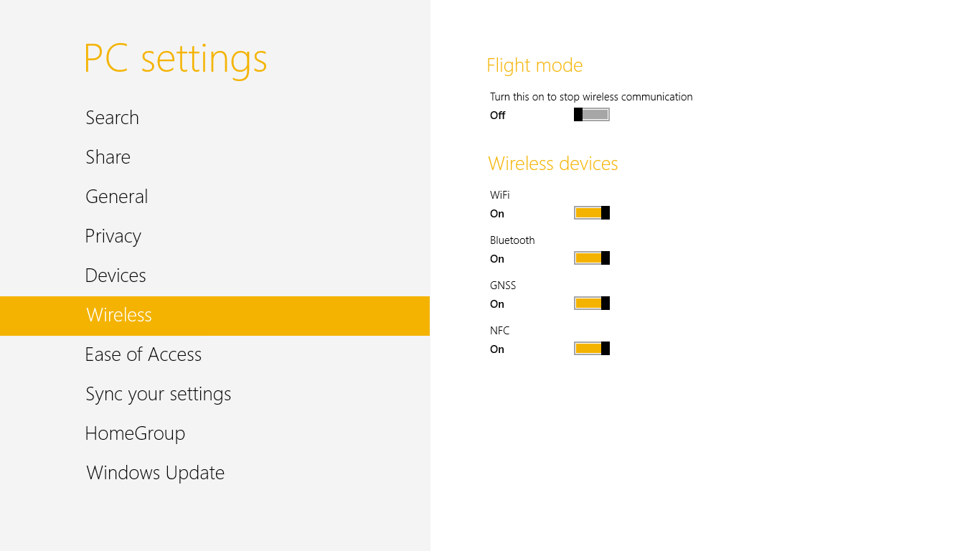Disable the WiFi toggle switch
Image resolution: width=980 pixels, height=551 pixels.
point(591,213)
